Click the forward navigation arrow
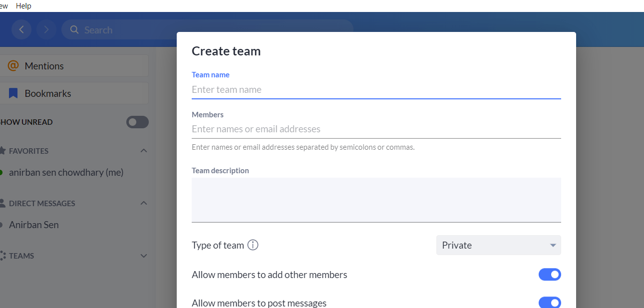The image size is (644, 308). pos(46,29)
